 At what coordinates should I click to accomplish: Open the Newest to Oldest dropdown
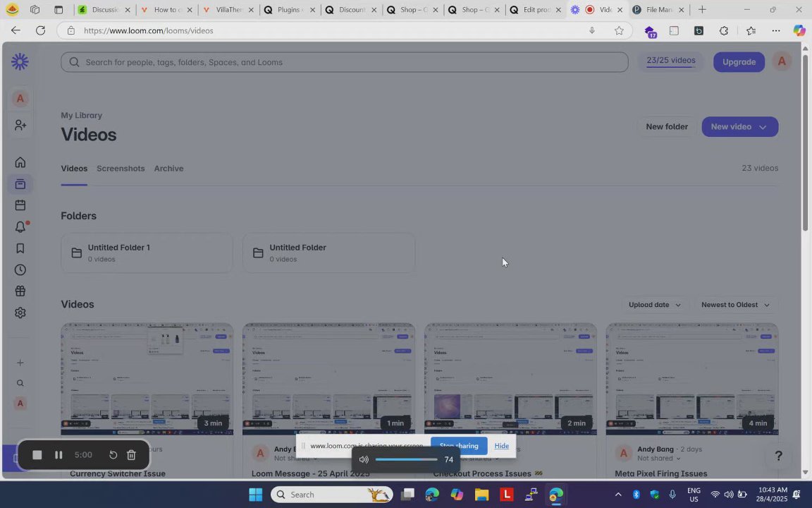735,305
